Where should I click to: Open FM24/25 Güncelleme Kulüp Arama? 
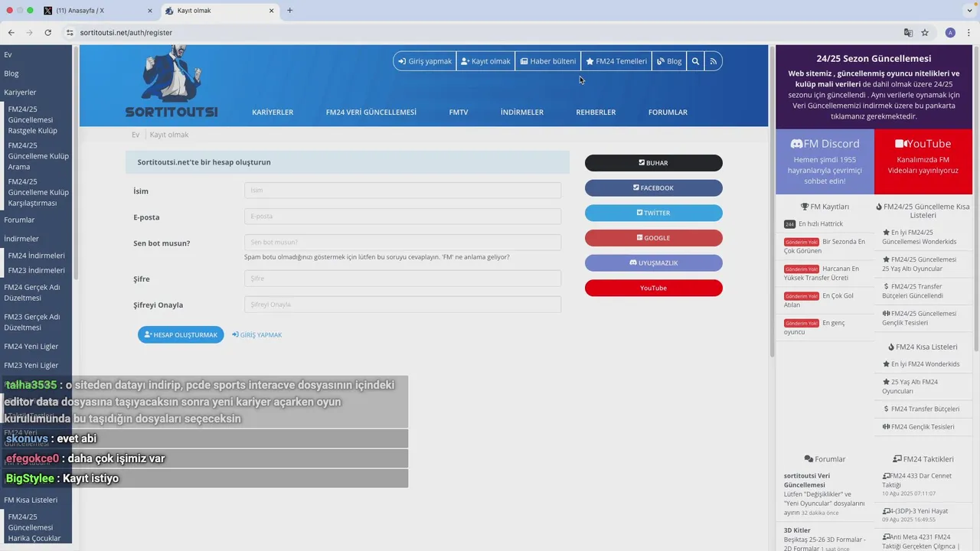point(38,156)
